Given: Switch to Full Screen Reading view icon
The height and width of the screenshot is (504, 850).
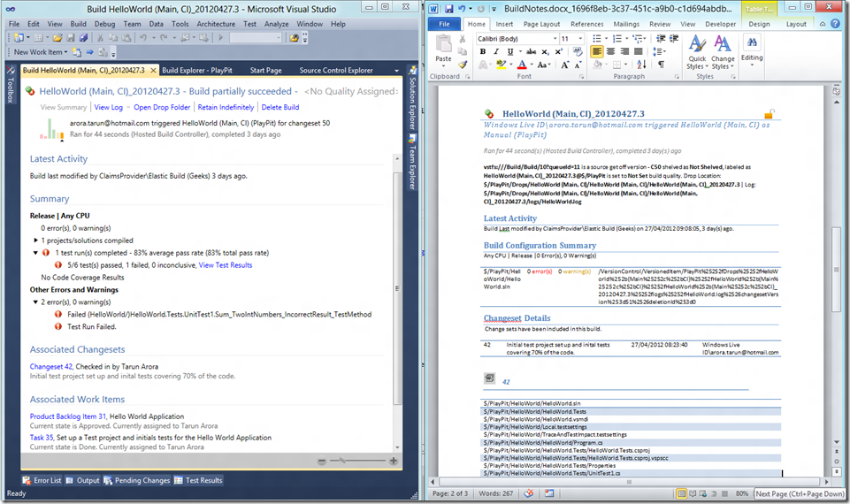Looking at the screenshot, I should [693, 493].
